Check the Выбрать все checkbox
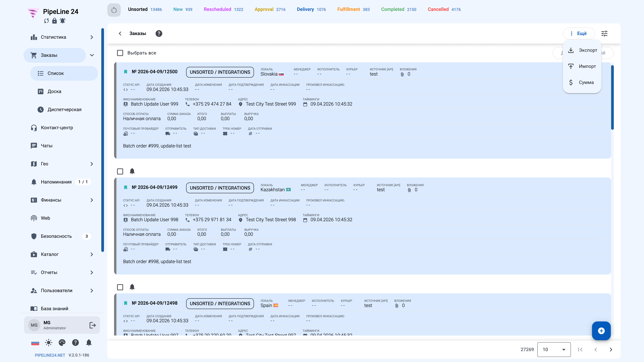Image resolution: width=644 pixels, height=362 pixels. [120, 53]
